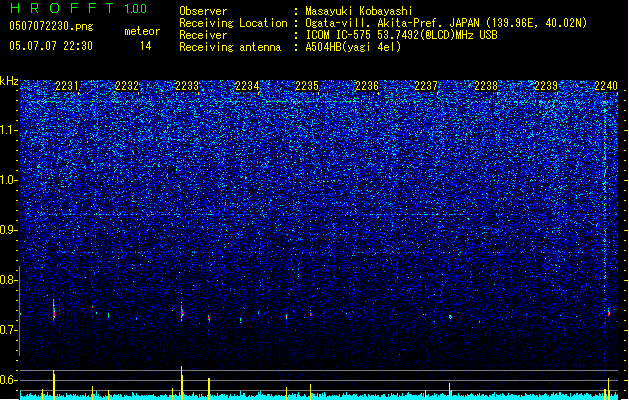
Task: Click the strong red meteor echo after 2230
Action: 54,312
